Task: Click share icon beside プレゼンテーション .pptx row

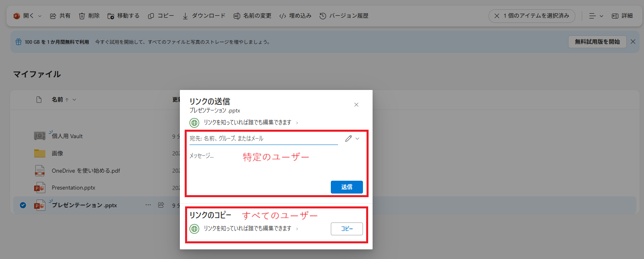Action: click(x=161, y=205)
